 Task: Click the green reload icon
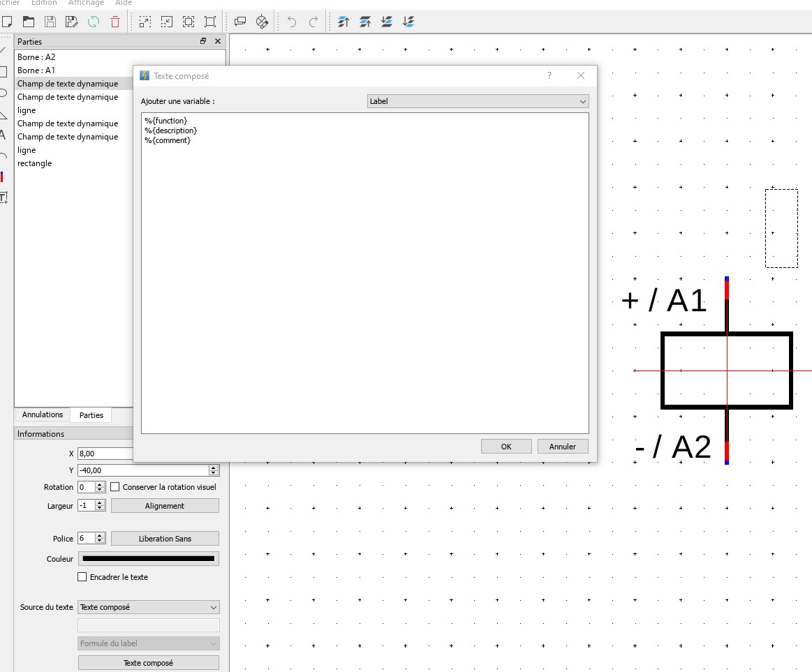coord(94,22)
